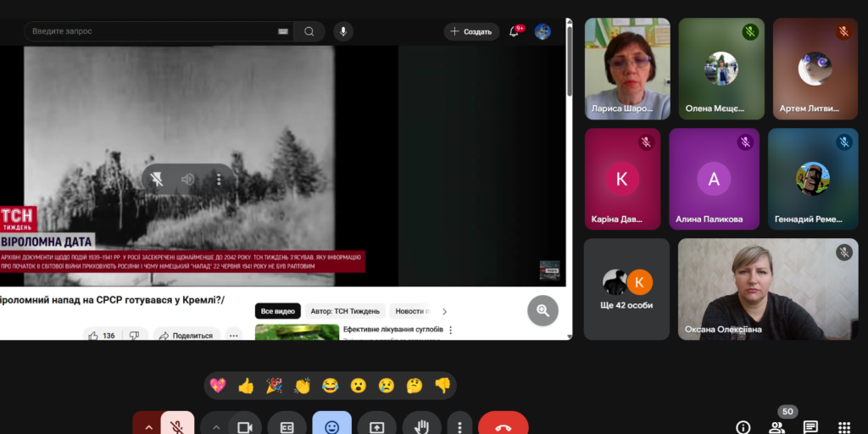Select Каріна Дав... participant tile
This screenshot has width=868, height=434.
tap(623, 179)
